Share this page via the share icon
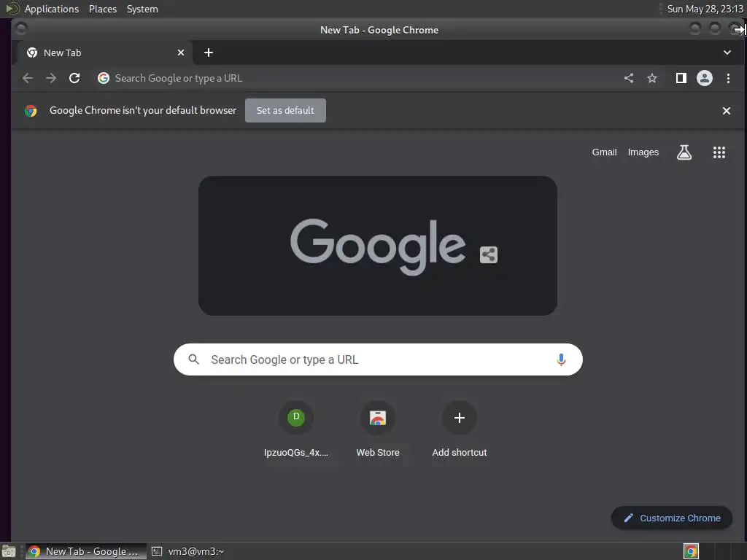The width and height of the screenshot is (747, 560). 629,78
